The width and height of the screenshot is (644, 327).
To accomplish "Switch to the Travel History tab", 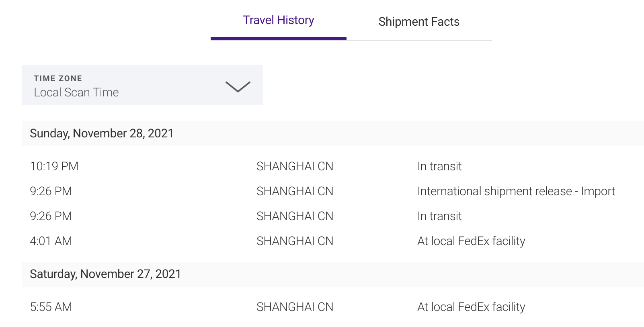I will pyautogui.click(x=278, y=20).
